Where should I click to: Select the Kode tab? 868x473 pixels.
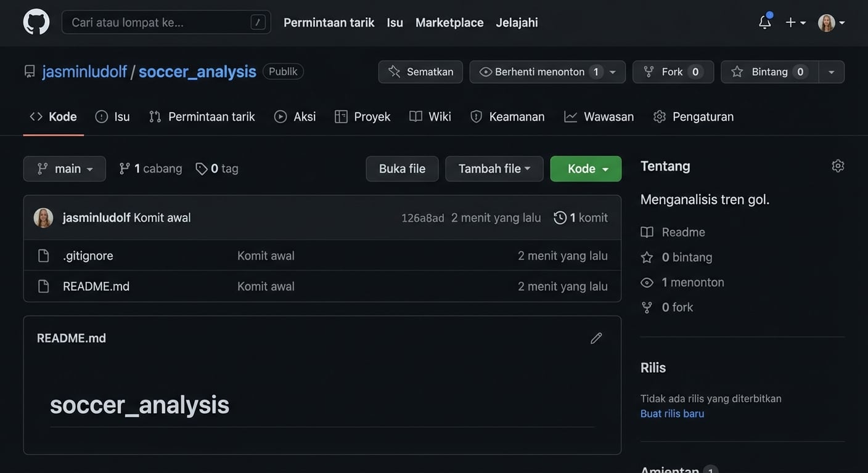[x=54, y=116]
